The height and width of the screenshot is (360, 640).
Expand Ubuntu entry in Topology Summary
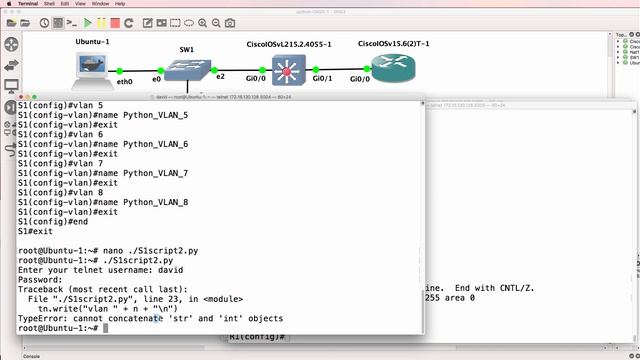[618, 63]
